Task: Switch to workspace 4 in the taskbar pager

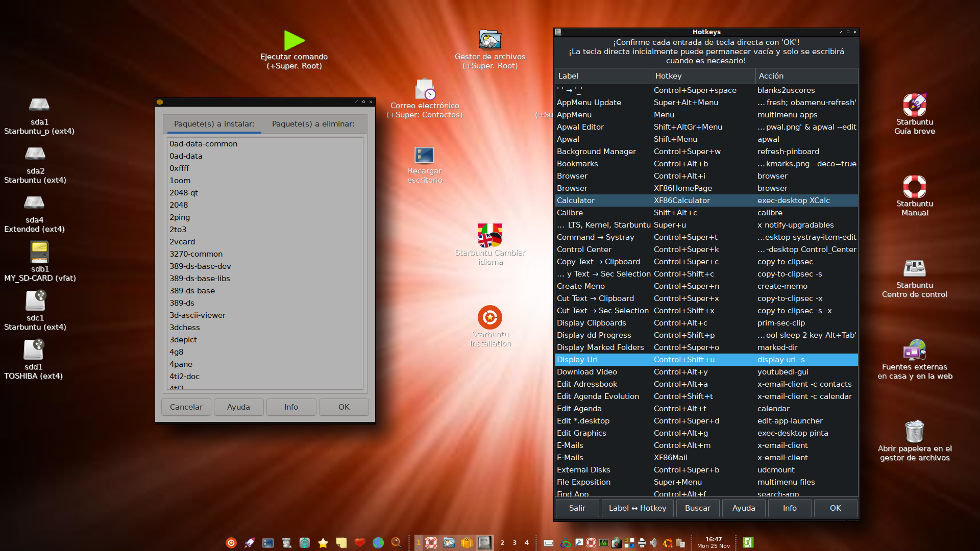Action: [527, 543]
